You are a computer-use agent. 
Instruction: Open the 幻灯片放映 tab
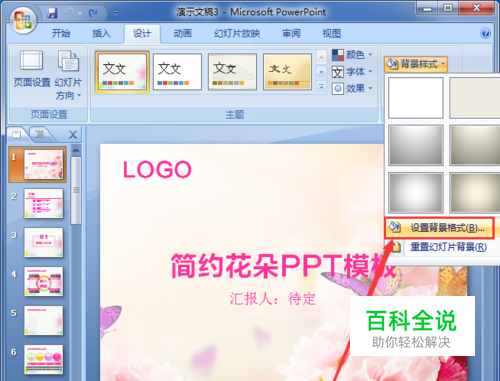(x=237, y=33)
